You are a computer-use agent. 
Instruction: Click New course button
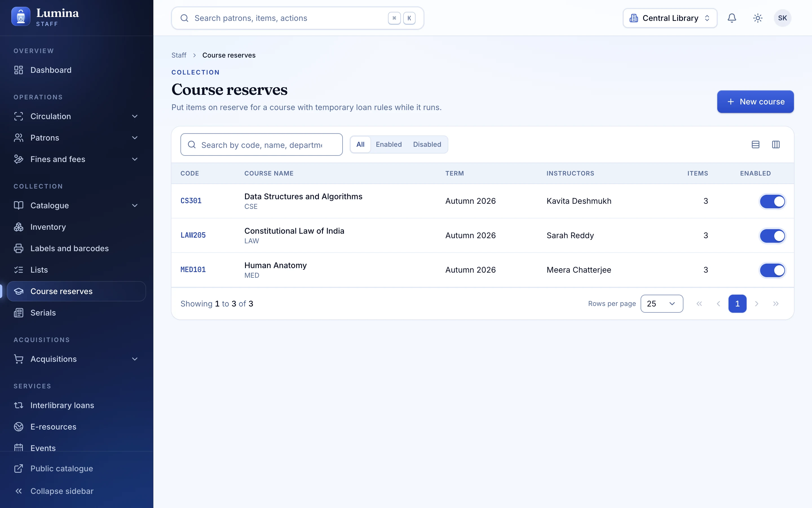coord(755,102)
